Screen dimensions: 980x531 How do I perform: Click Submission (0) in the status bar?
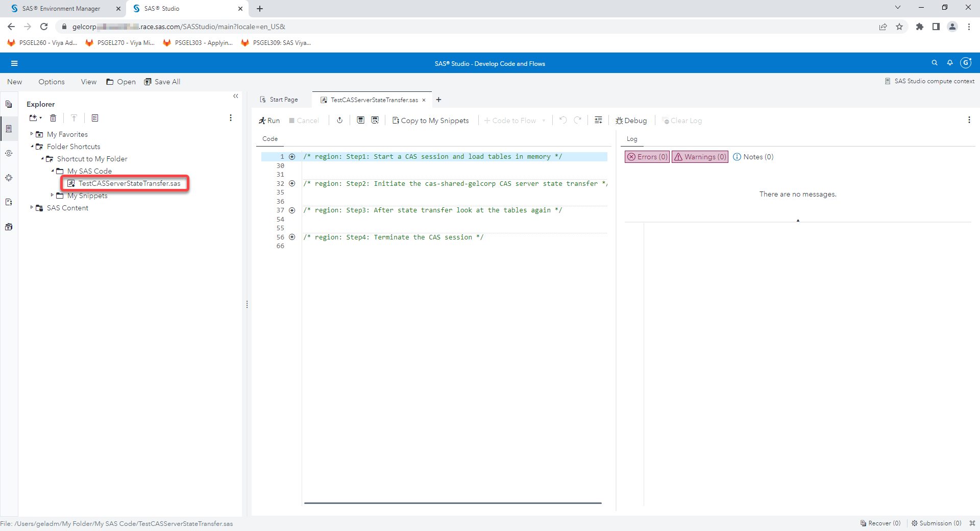937,523
